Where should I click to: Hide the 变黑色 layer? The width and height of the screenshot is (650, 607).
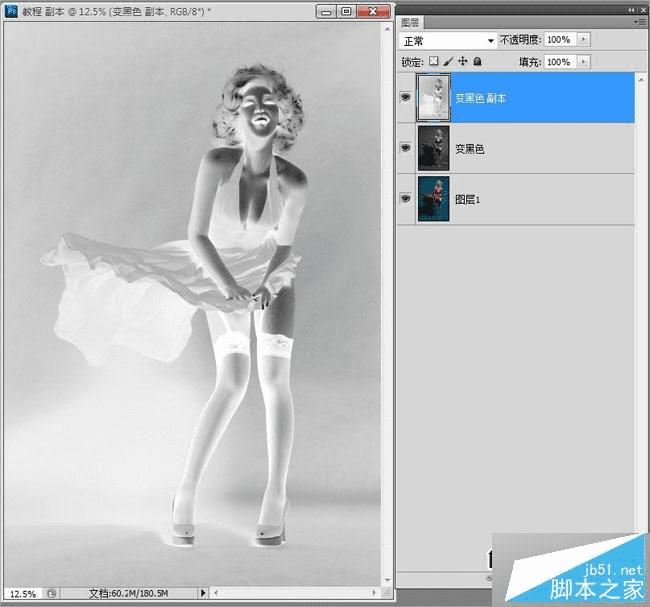[x=405, y=148]
